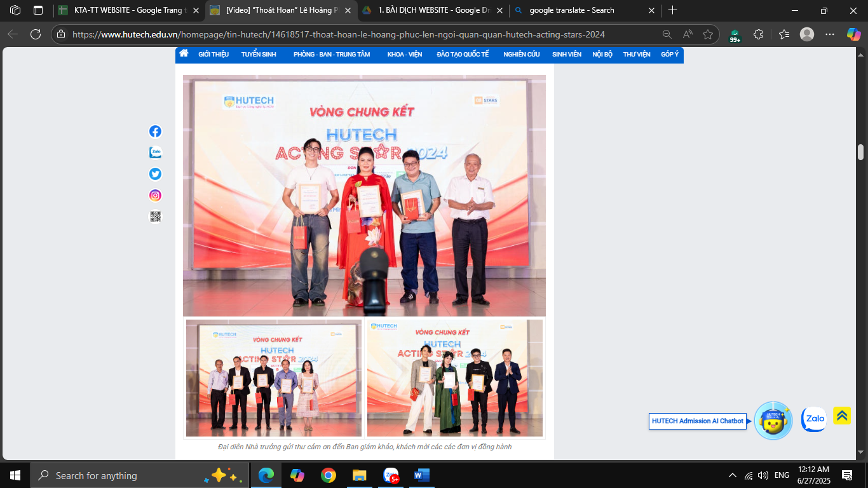868x488 pixels.
Task: Open the notifications center icon
Action: point(847,475)
